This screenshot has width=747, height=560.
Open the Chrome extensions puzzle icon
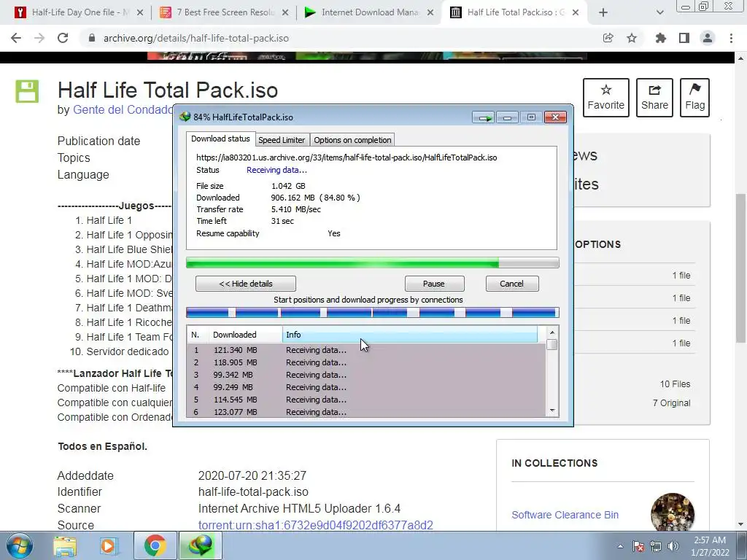pos(660,38)
